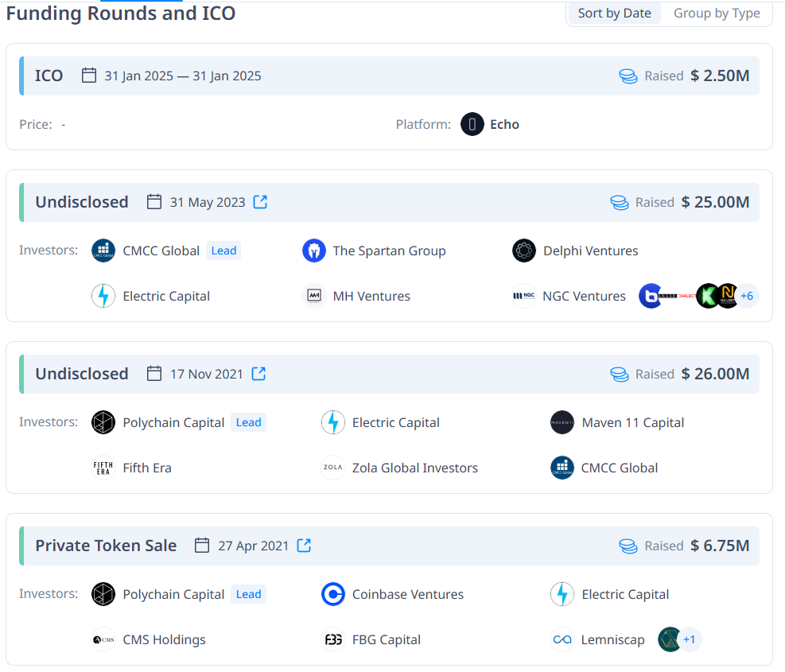Viewport: 785px width, 672px height.
Task: Click CMCC Global logo in Nov 2021 round
Action: (562, 468)
